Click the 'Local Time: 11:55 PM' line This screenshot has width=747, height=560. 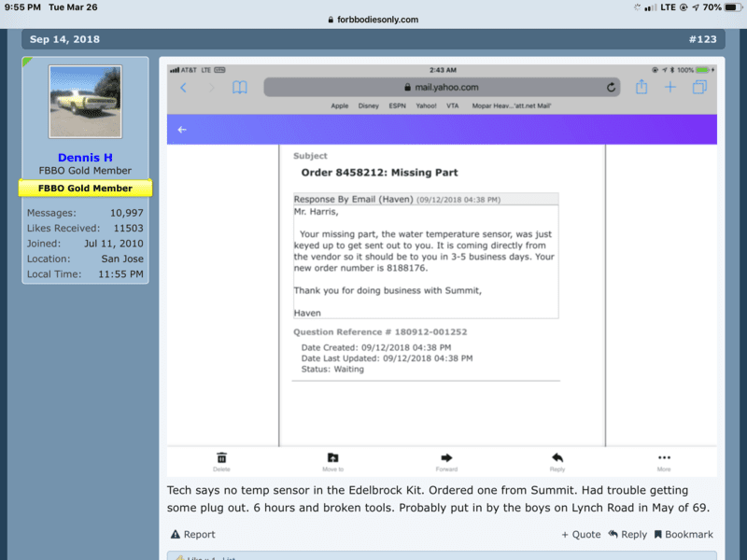[x=85, y=273]
